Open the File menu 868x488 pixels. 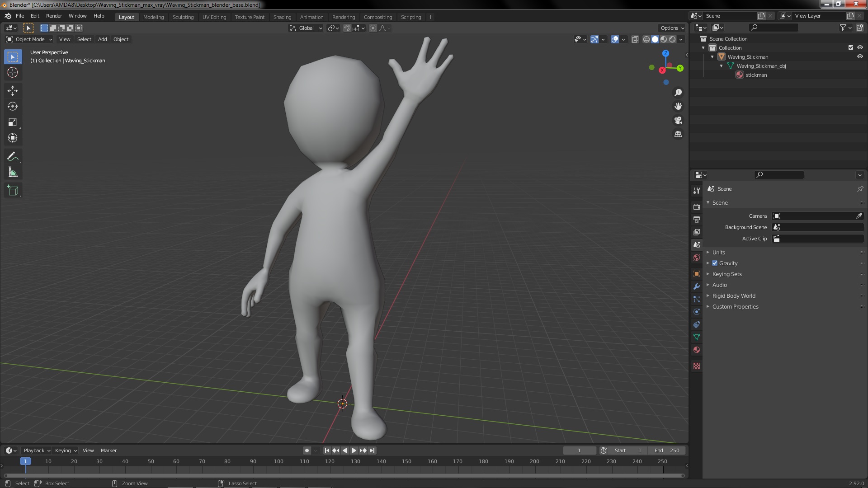click(x=20, y=16)
